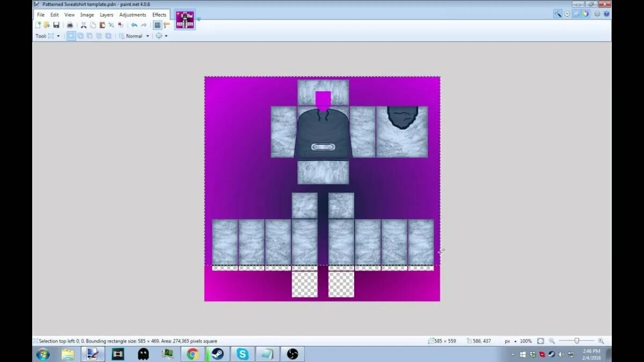Select Invert (xor) selection mode
Screen dimensions: 644x362
tap(108, 36)
